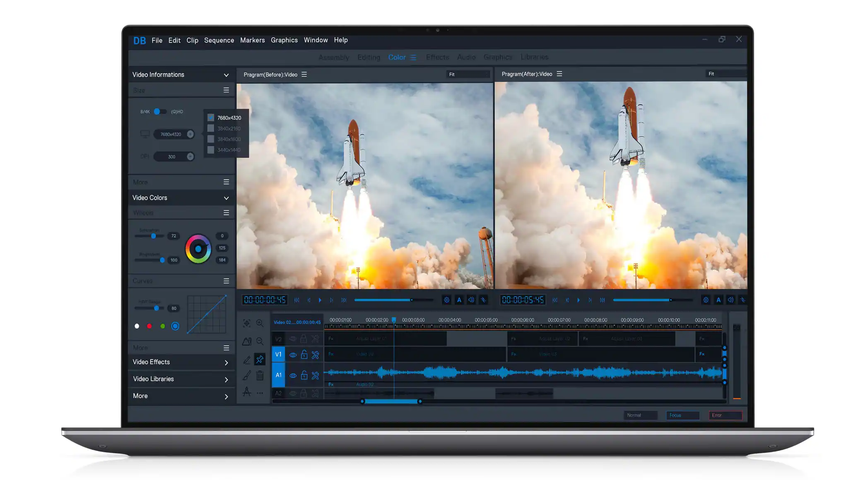This screenshot has height=480, width=868.
Task: Click the red channel dot in Curves
Action: point(149,326)
